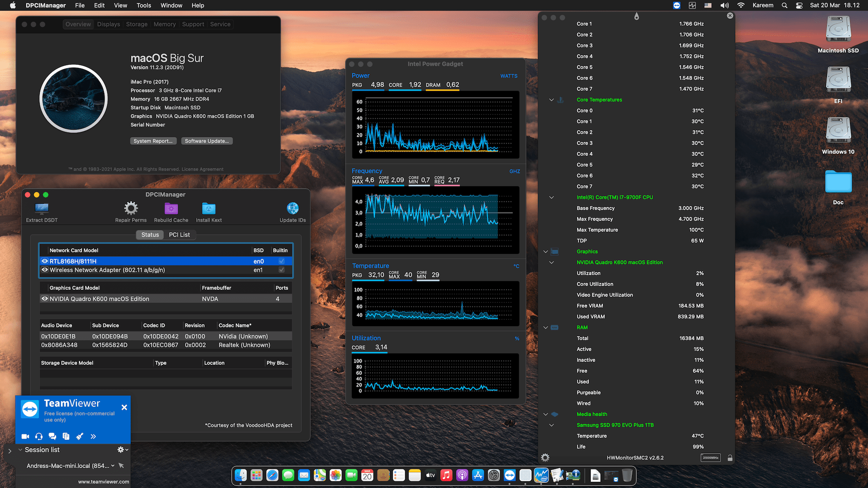Collapse TeamViewer Session list chevron
Screen dimensions: 868x488
point(20,450)
